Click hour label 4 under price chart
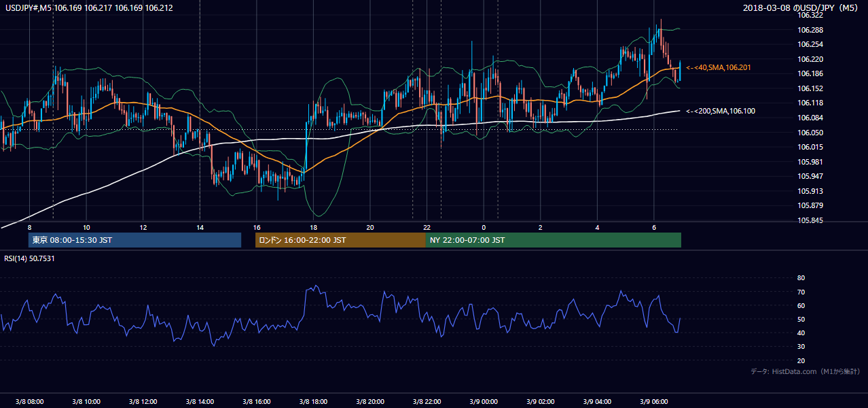Screen dimensions: 868x408 [x=597, y=227]
